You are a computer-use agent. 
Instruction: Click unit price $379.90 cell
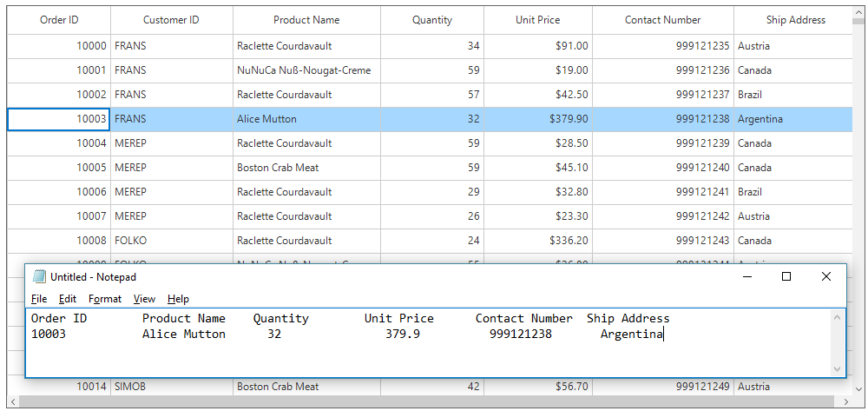[x=538, y=119]
